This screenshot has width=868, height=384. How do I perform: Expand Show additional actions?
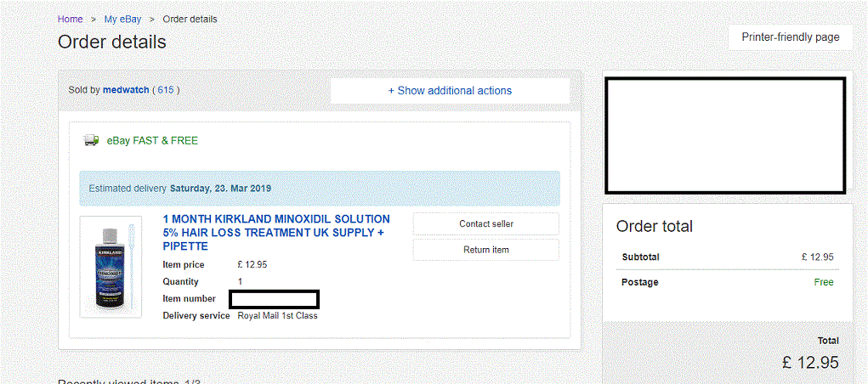point(450,91)
